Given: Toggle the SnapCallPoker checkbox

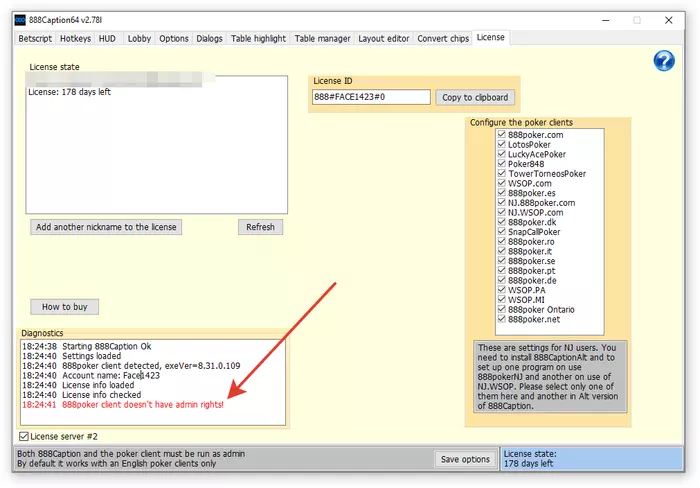Looking at the screenshot, I should tap(501, 231).
